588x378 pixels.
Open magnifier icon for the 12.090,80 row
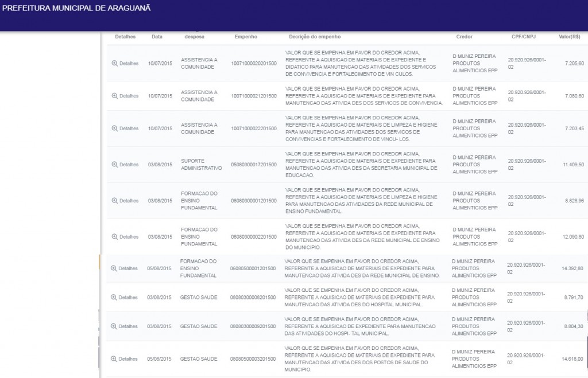pyautogui.click(x=115, y=237)
